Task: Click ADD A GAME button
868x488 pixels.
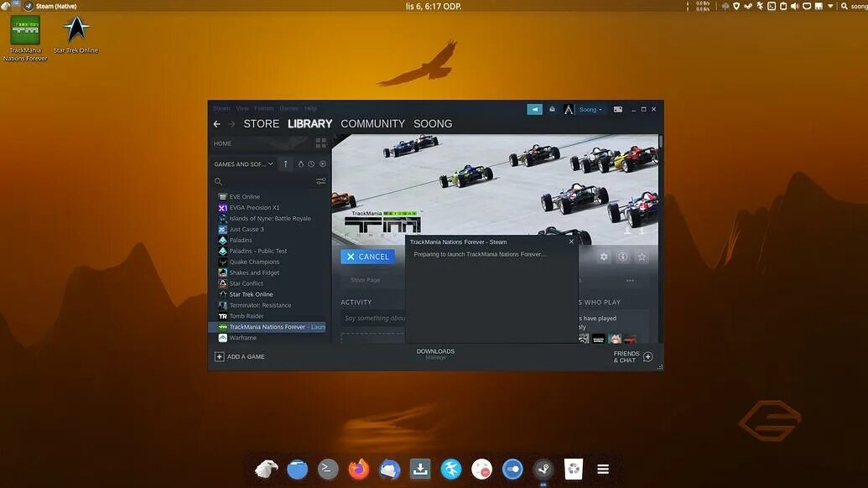Action: [240, 357]
